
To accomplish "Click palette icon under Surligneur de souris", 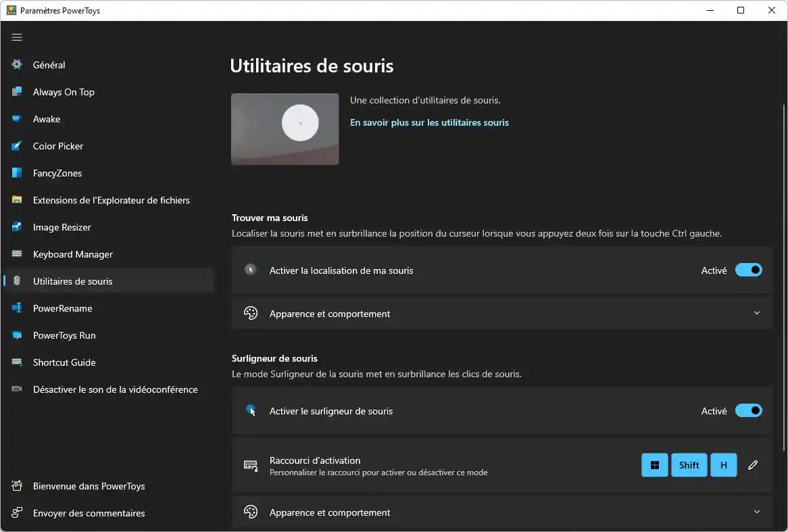I will 251,512.
